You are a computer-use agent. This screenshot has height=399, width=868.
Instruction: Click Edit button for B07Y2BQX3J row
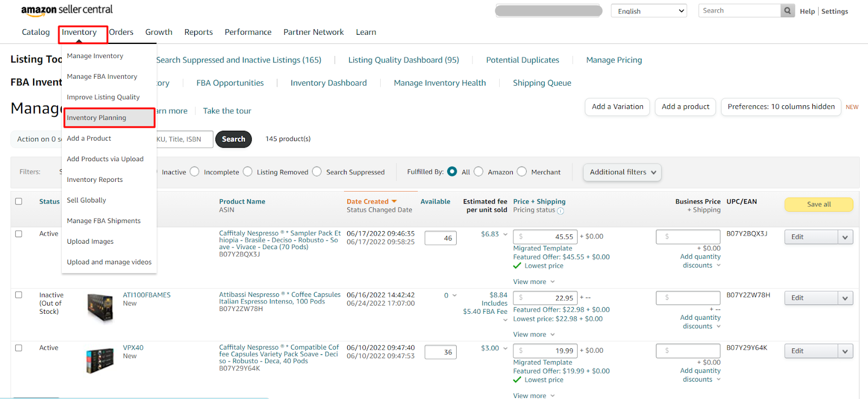pos(811,237)
